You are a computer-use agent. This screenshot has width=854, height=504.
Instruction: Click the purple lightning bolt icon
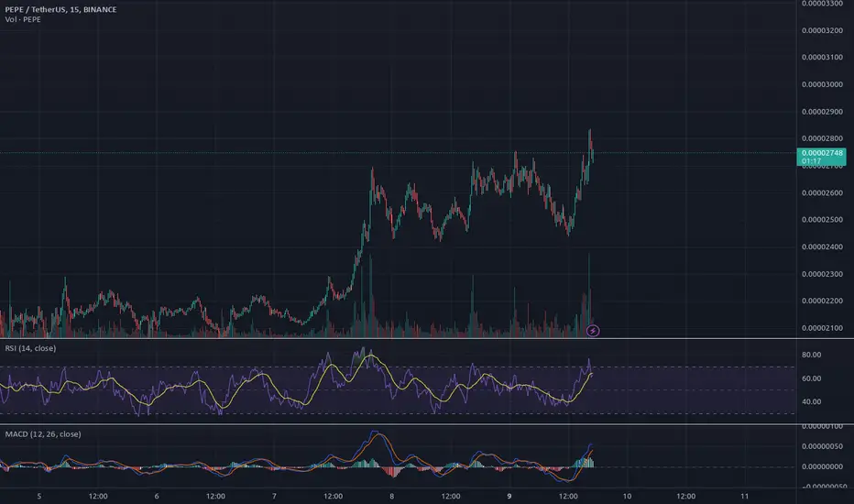(593, 331)
